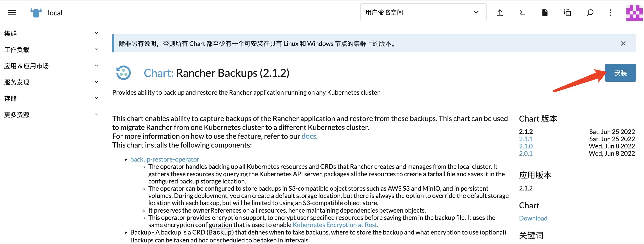Open the 更多资源 sidebar menu item

[51, 115]
